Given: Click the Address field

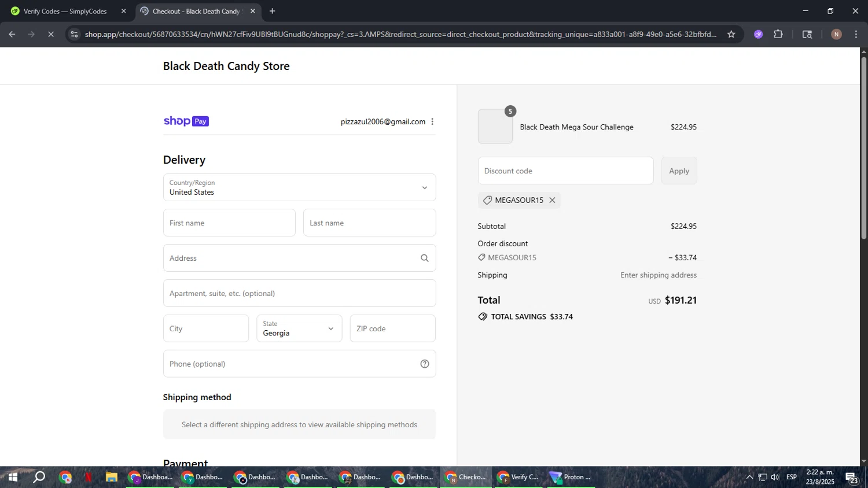Looking at the screenshot, I should [299, 258].
